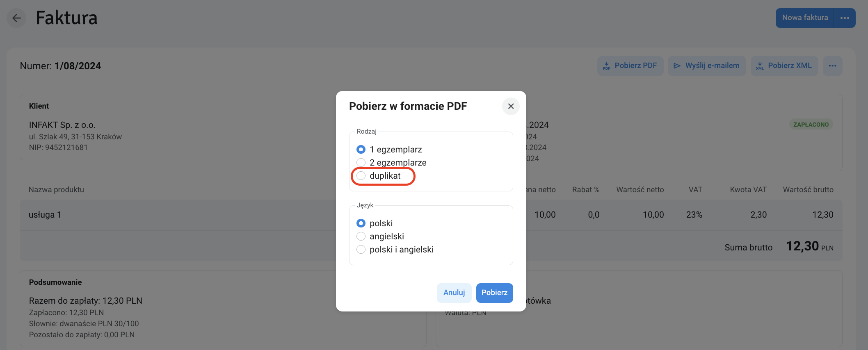This screenshot has height=350, width=868.
Task: Open the Nowa faktura options menu
Action: click(x=845, y=18)
